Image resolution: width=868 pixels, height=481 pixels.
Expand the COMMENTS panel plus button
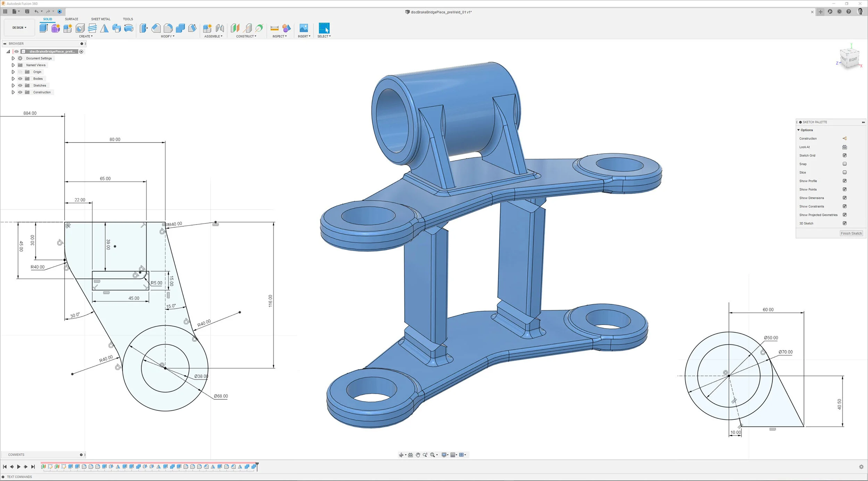pyautogui.click(x=81, y=455)
